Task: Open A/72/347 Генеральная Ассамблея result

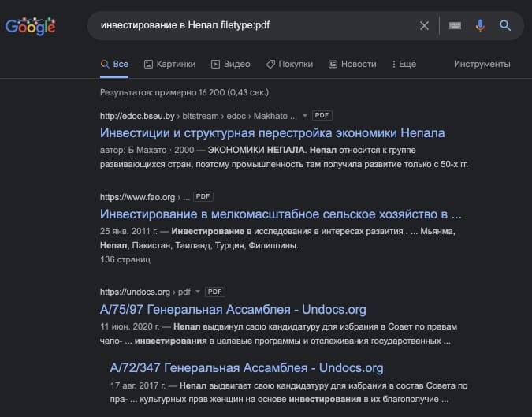Action: click(x=247, y=368)
